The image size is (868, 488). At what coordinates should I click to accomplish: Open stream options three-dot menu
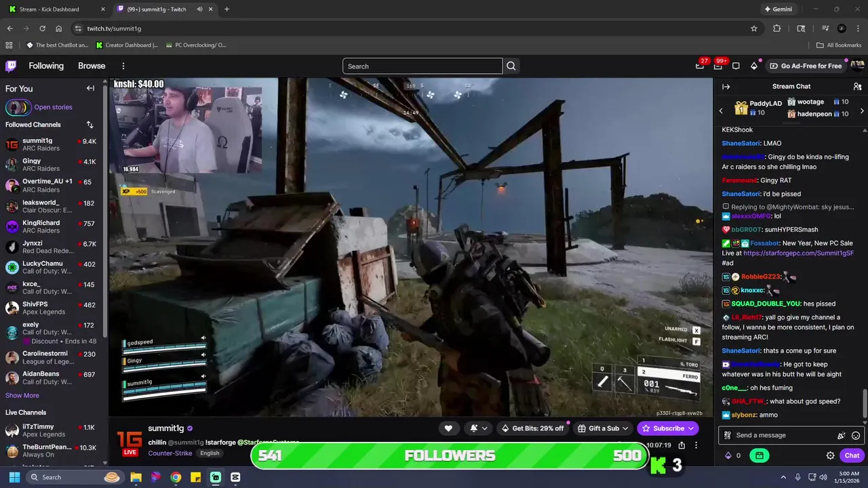click(x=696, y=445)
